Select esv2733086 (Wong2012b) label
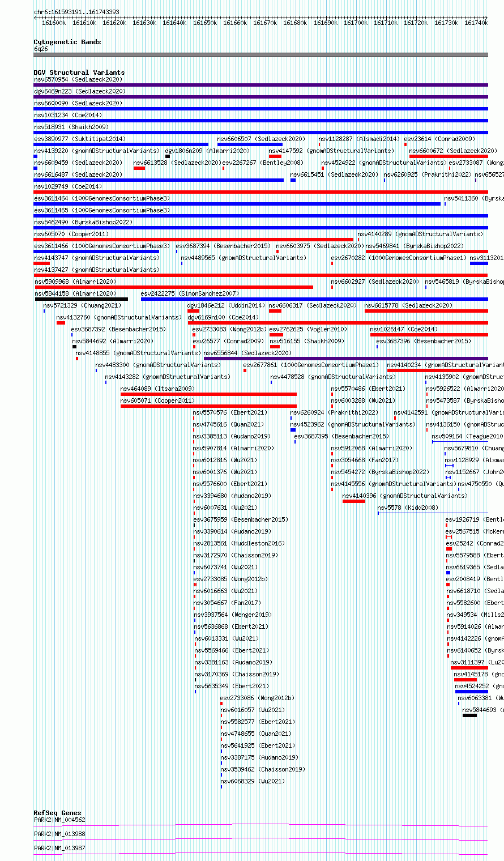The width and height of the screenshot is (504, 861). [x=257, y=698]
